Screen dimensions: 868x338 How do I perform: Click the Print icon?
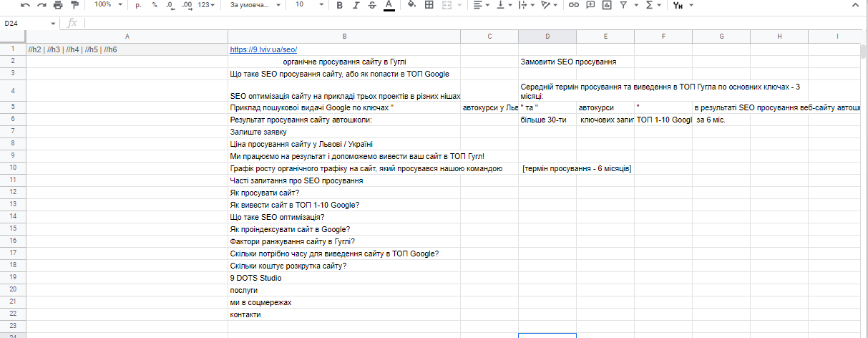pos(58,5)
